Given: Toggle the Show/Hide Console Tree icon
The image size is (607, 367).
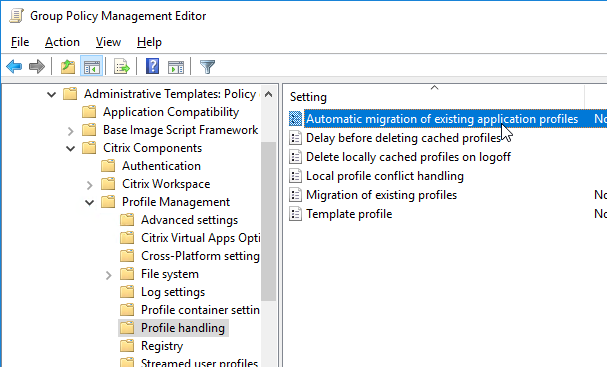Looking at the screenshot, I should click(92, 67).
